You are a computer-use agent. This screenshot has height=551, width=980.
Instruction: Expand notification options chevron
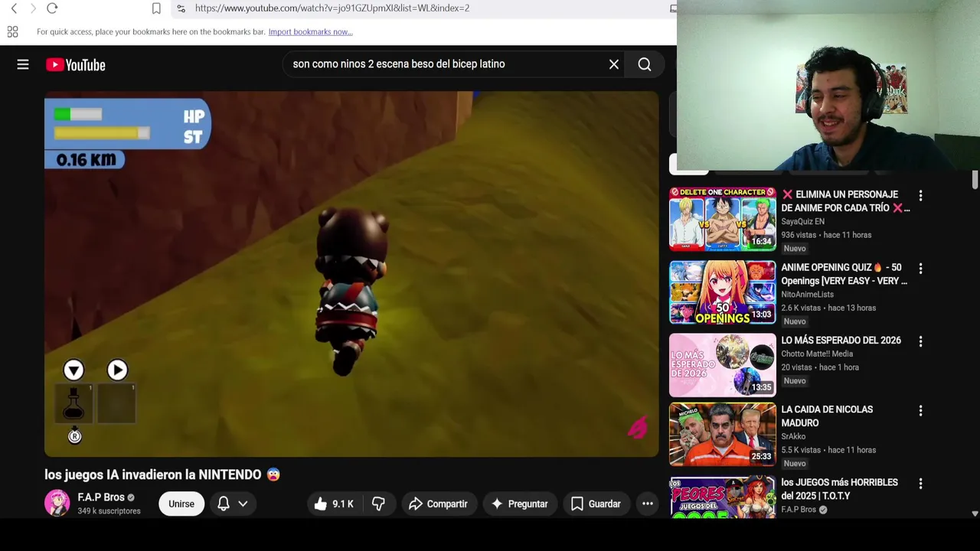243,504
